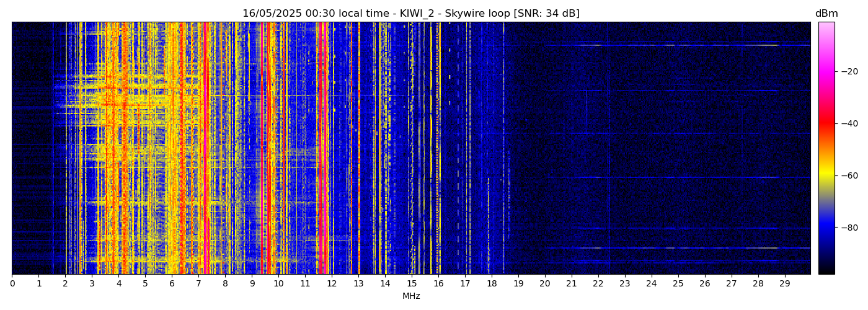The height and width of the screenshot is (310, 868).
Task: Click the 29 MHz tick label
Action: click(784, 283)
